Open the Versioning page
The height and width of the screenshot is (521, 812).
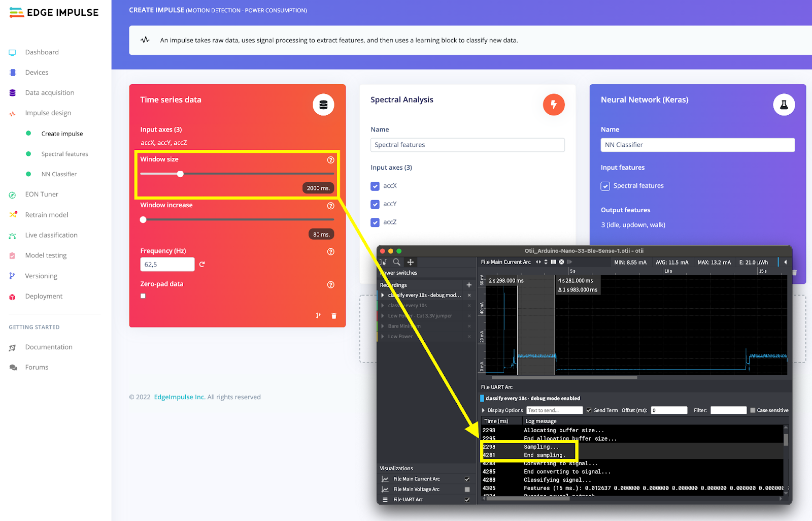click(41, 276)
